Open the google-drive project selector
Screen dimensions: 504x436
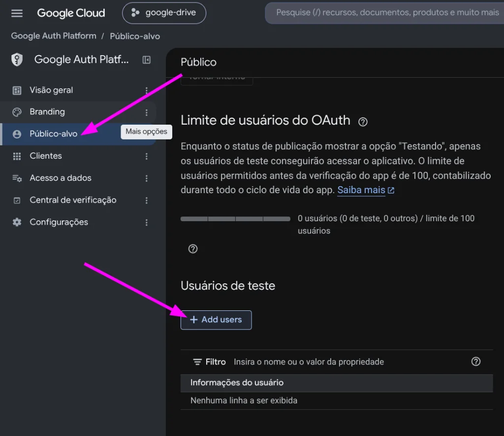tap(164, 13)
